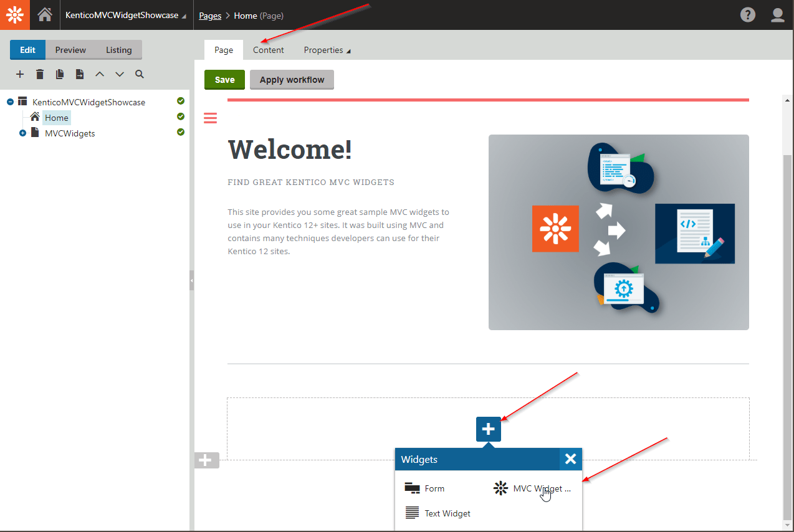
Task: Click Apply workflow button
Action: click(292, 80)
